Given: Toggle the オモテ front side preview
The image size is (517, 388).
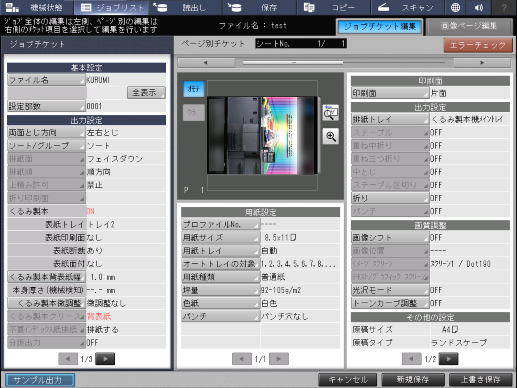Looking at the screenshot, I should (x=194, y=89).
